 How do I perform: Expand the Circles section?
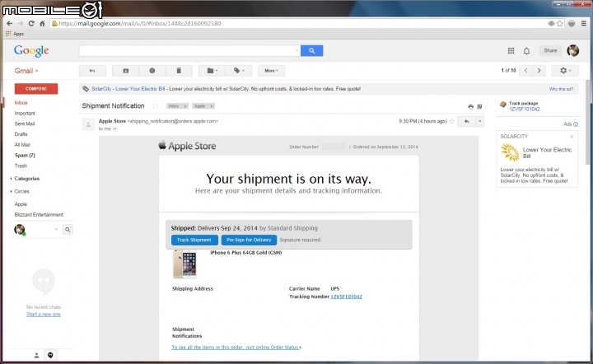coord(11,191)
